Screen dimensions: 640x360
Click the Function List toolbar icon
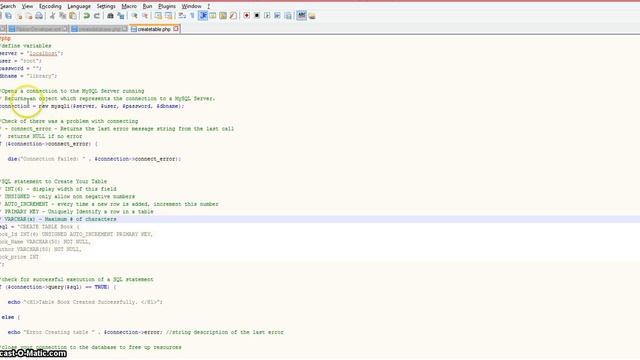[233, 16]
